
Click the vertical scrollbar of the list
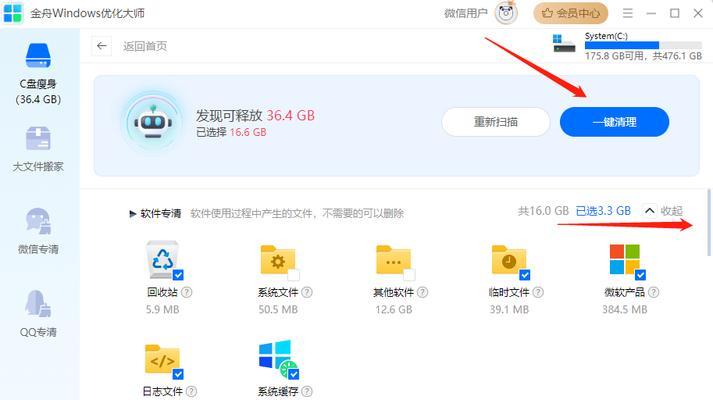tap(708, 223)
